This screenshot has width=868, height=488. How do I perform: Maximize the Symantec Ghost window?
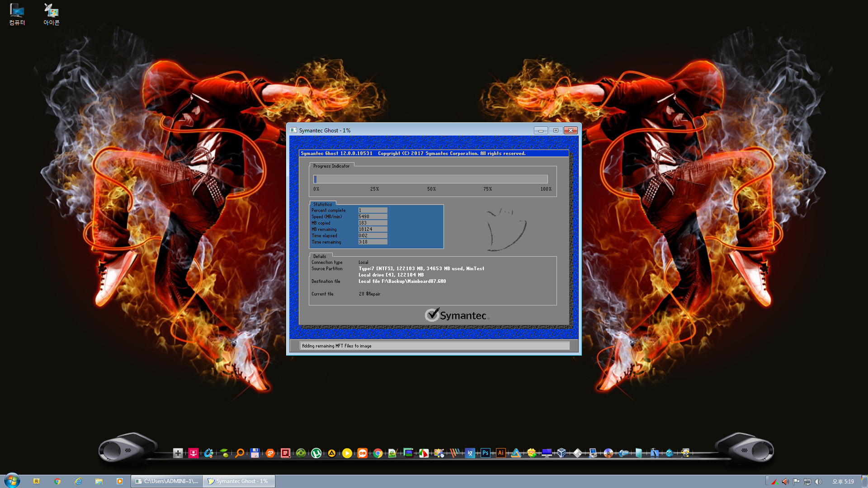point(556,131)
